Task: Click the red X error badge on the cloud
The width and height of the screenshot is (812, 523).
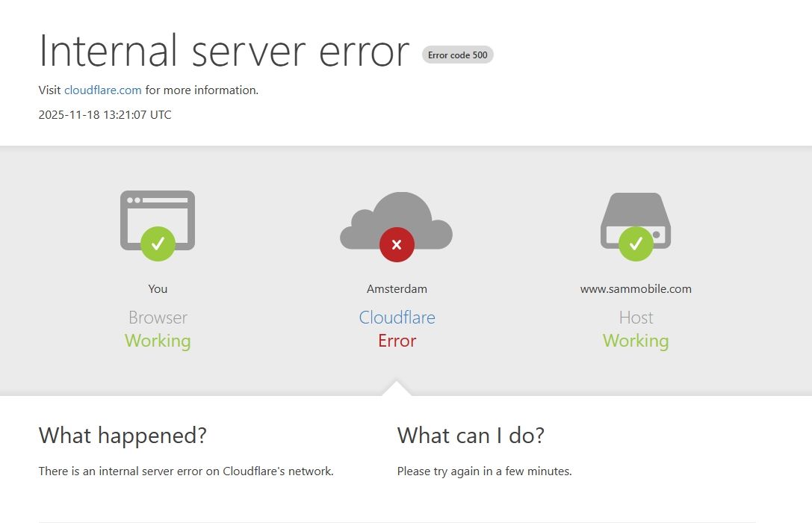Action: (x=397, y=244)
